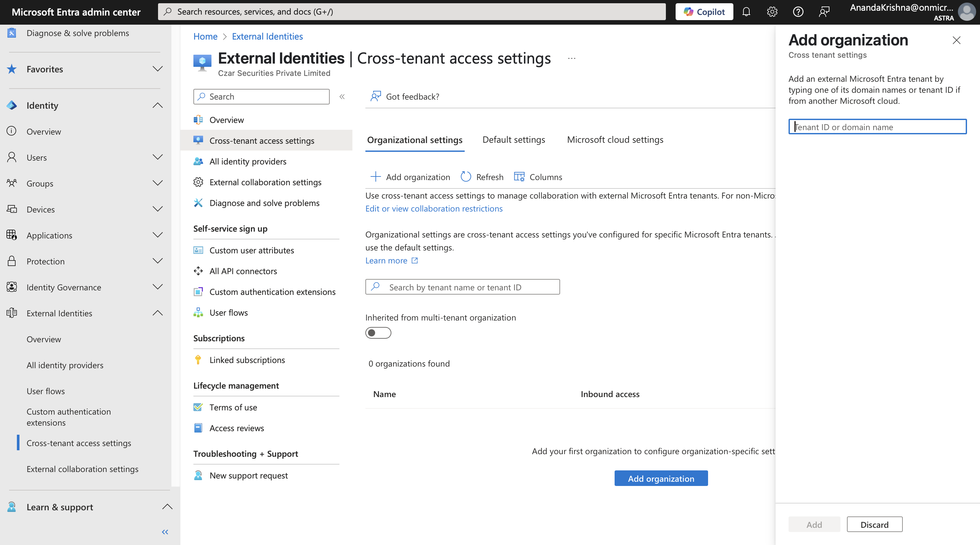
Task: Open the account profile avatar
Action: tap(966, 12)
